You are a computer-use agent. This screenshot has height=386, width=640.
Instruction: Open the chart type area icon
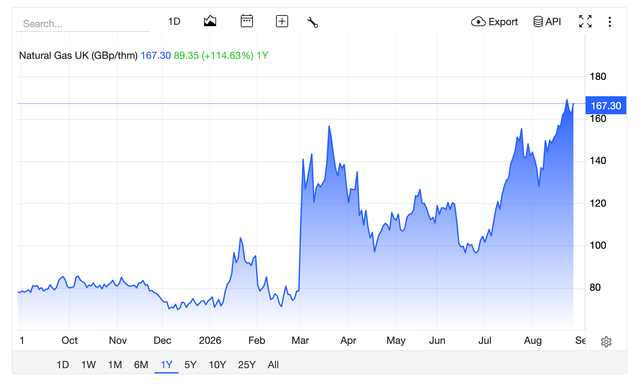click(x=210, y=21)
